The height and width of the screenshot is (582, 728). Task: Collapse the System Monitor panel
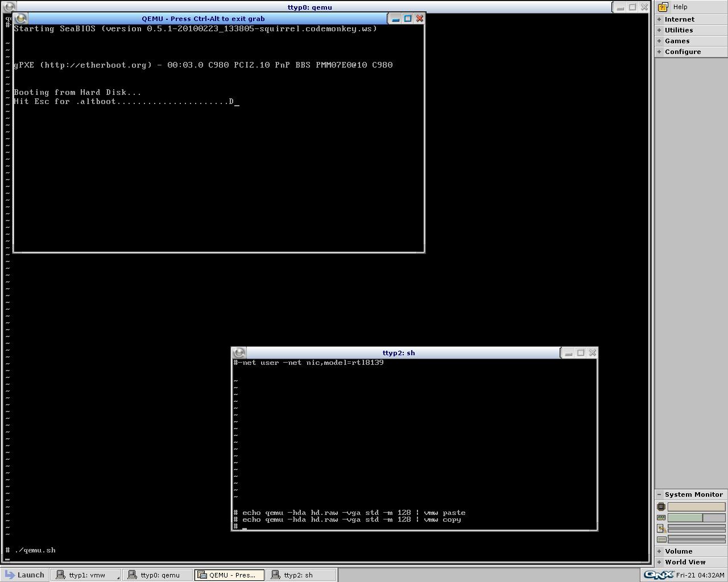pos(691,494)
